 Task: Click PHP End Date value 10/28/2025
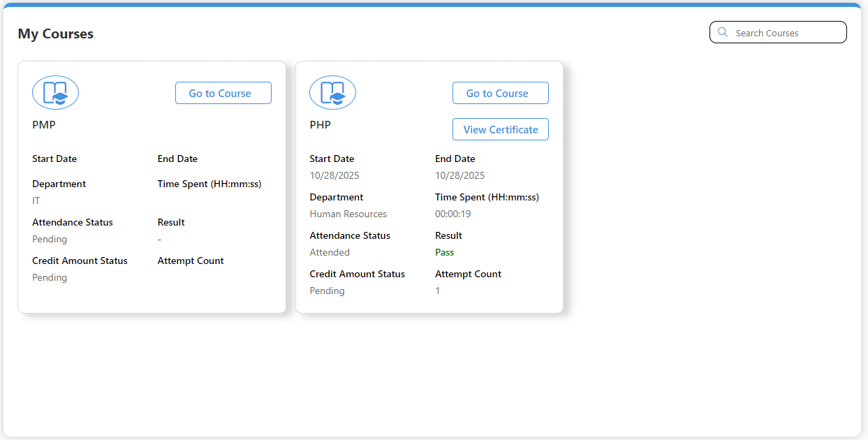pos(459,175)
